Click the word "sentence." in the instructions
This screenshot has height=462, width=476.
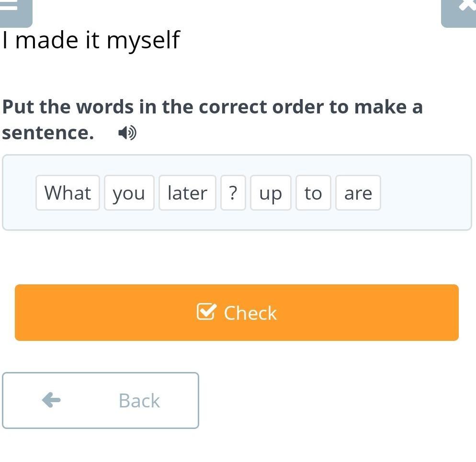[x=48, y=133]
